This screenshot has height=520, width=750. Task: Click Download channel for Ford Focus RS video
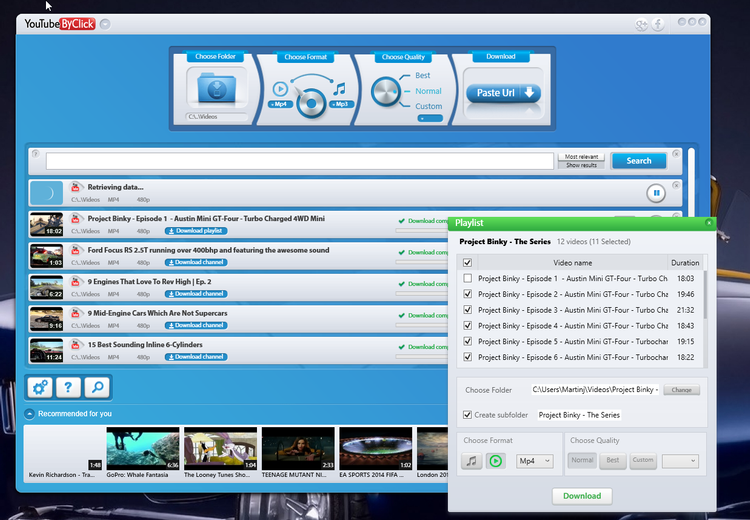tap(196, 263)
